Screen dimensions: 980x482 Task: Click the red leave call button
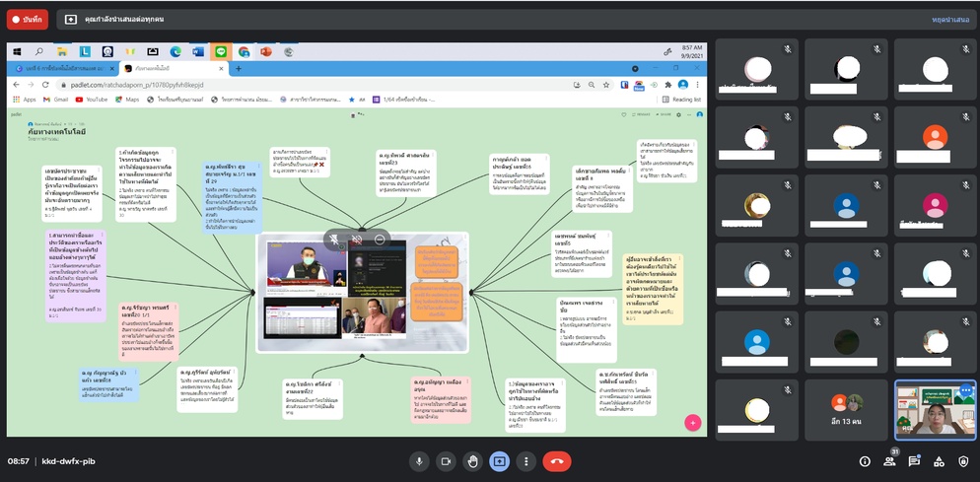coord(557,461)
